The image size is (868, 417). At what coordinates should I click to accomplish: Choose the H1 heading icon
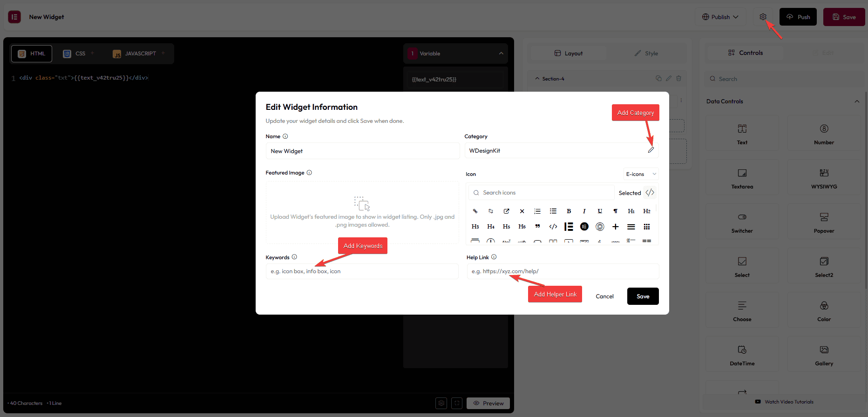(631, 211)
